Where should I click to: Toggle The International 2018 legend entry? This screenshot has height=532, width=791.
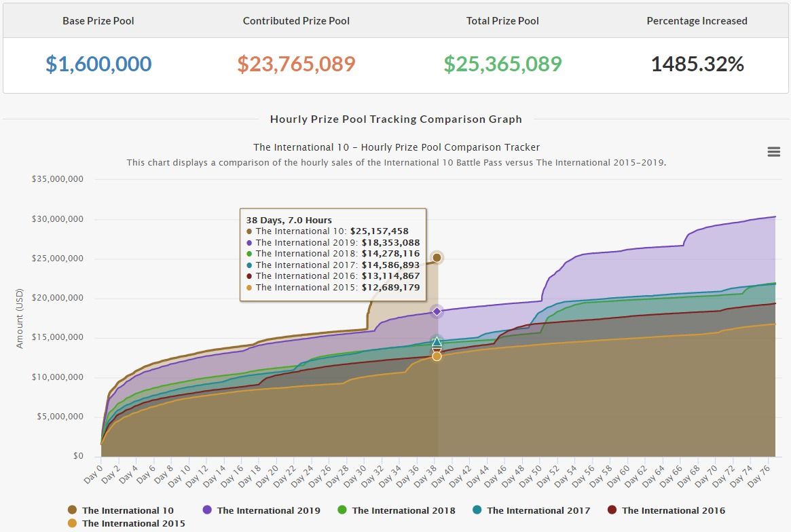click(403, 510)
